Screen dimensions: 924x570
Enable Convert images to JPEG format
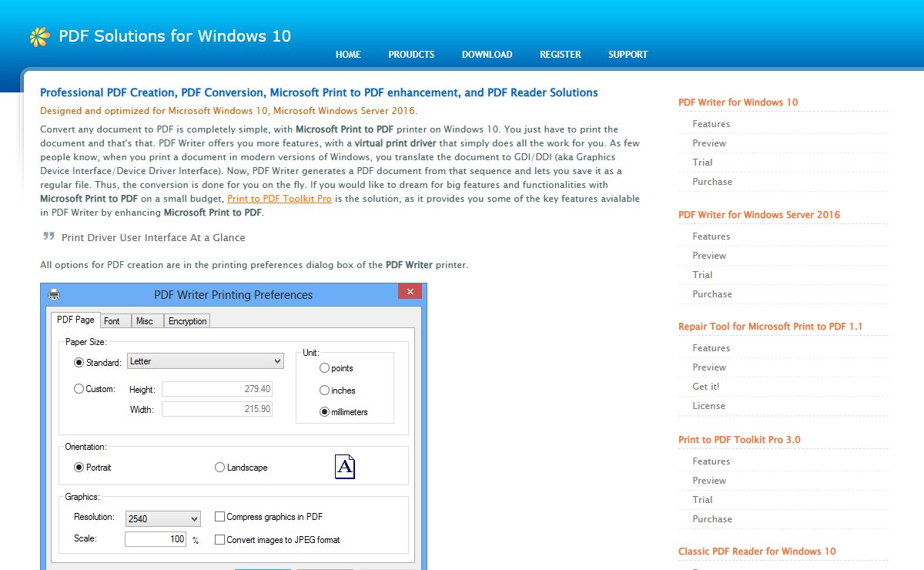(219, 540)
